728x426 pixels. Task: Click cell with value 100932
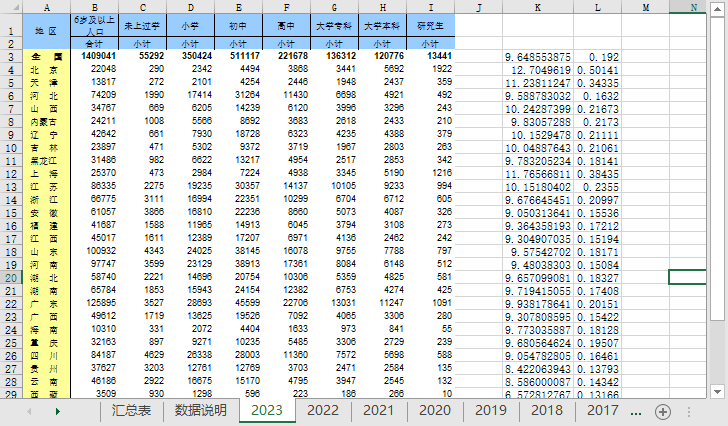tap(95, 251)
